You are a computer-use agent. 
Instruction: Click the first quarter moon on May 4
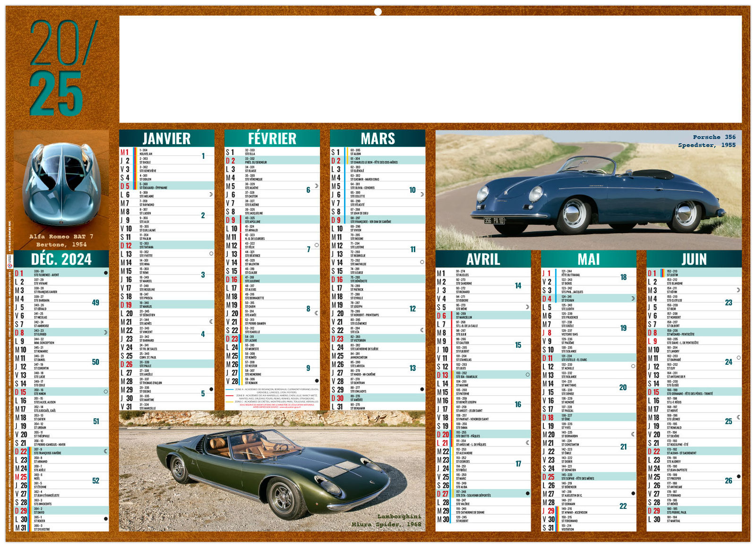pos(633,299)
